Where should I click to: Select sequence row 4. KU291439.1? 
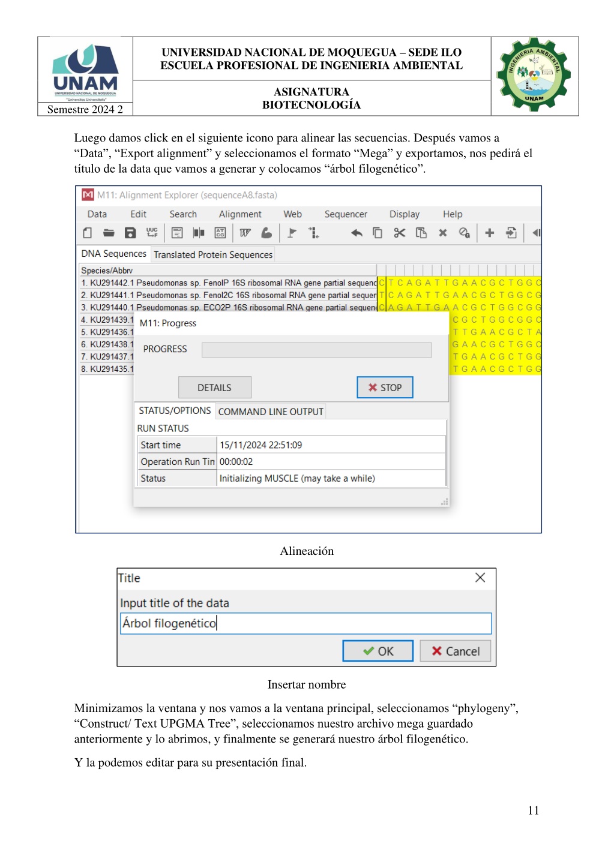(107, 320)
